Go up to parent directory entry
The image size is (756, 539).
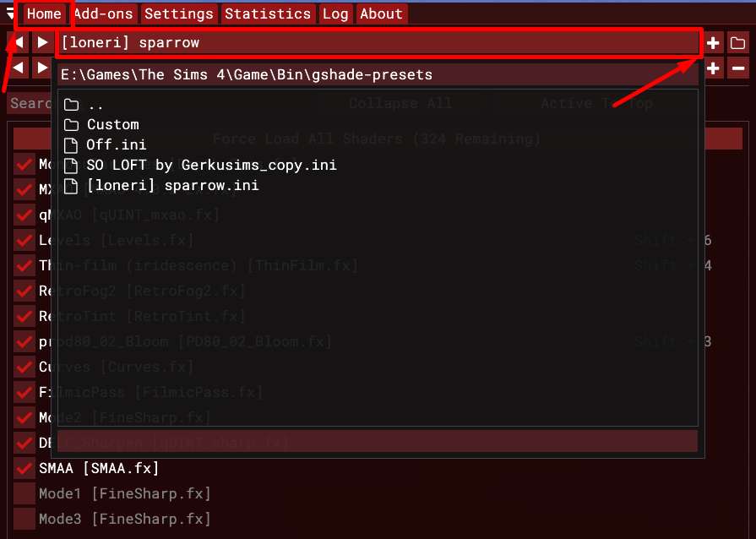(x=95, y=105)
